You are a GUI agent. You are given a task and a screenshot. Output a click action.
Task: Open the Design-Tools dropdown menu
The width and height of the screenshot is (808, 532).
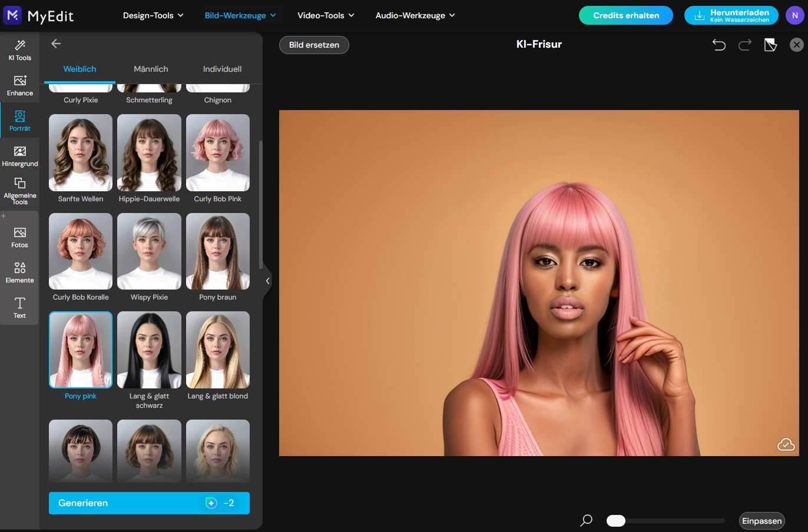pos(153,15)
